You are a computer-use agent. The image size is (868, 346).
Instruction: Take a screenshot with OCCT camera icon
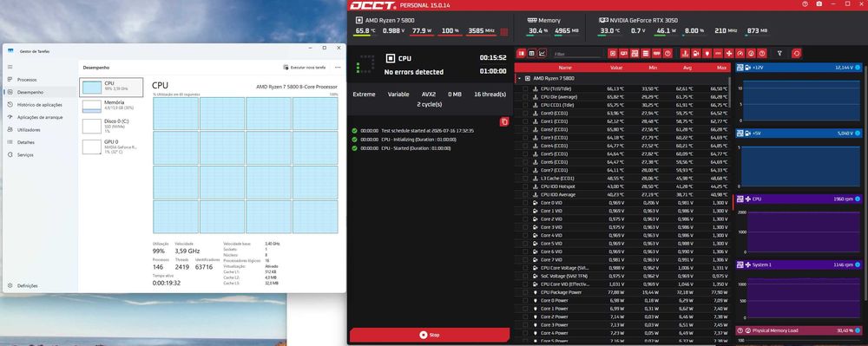pos(819,4)
